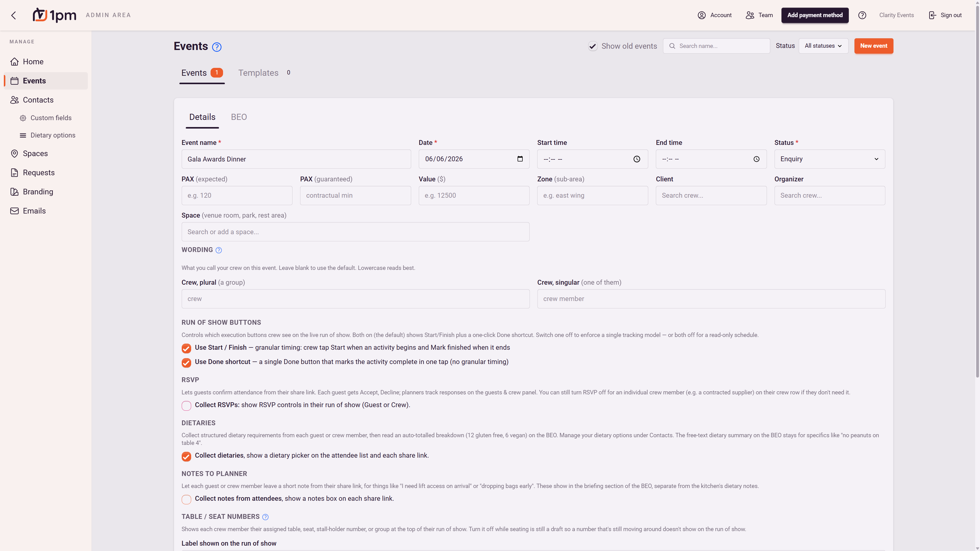This screenshot has height=551, width=980.
Task: Open the End time clock icon
Action: tap(756, 159)
